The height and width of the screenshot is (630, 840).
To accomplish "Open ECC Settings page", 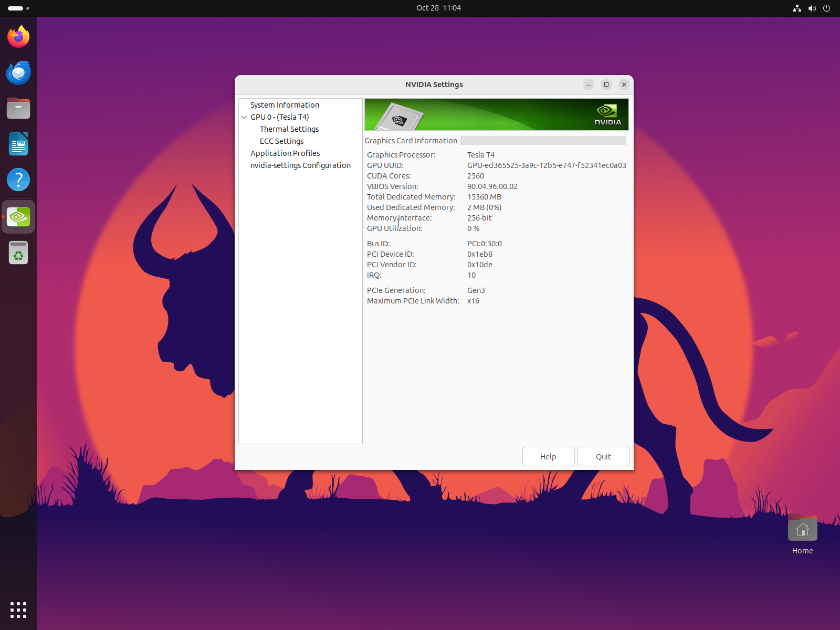I will click(281, 141).
